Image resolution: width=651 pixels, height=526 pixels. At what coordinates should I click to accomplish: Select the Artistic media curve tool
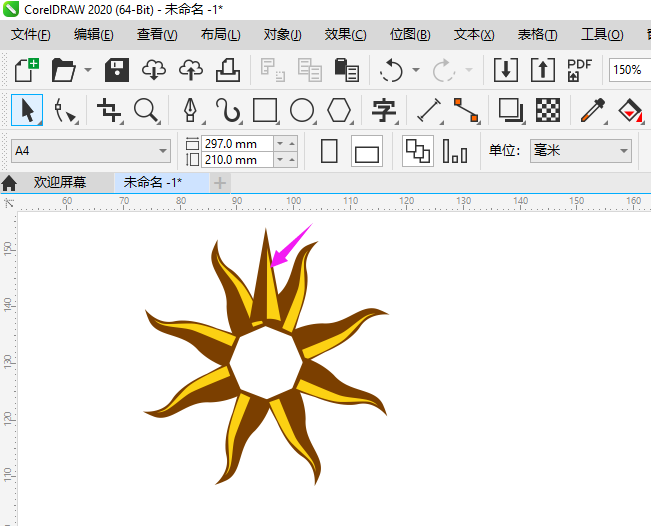228,110
